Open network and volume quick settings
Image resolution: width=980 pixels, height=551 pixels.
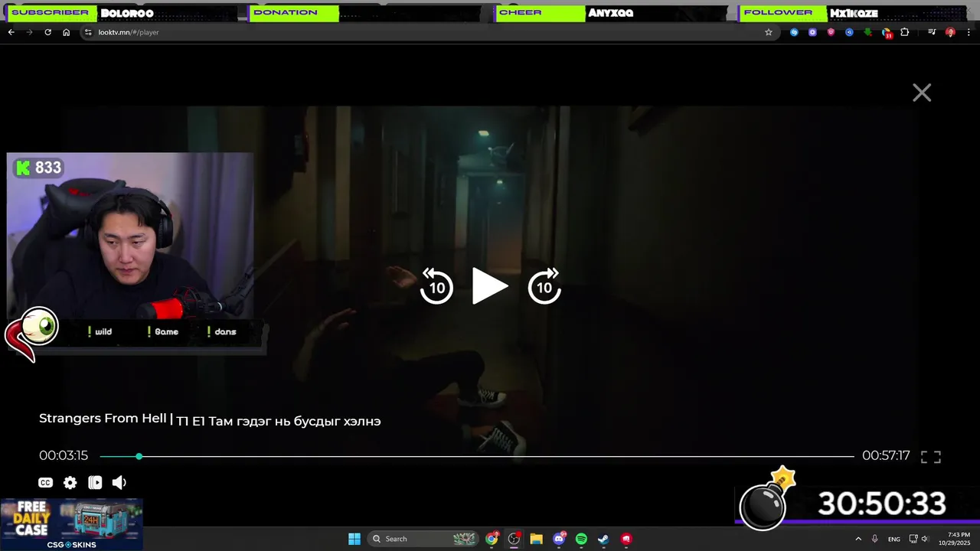click(x=919, y=539)
